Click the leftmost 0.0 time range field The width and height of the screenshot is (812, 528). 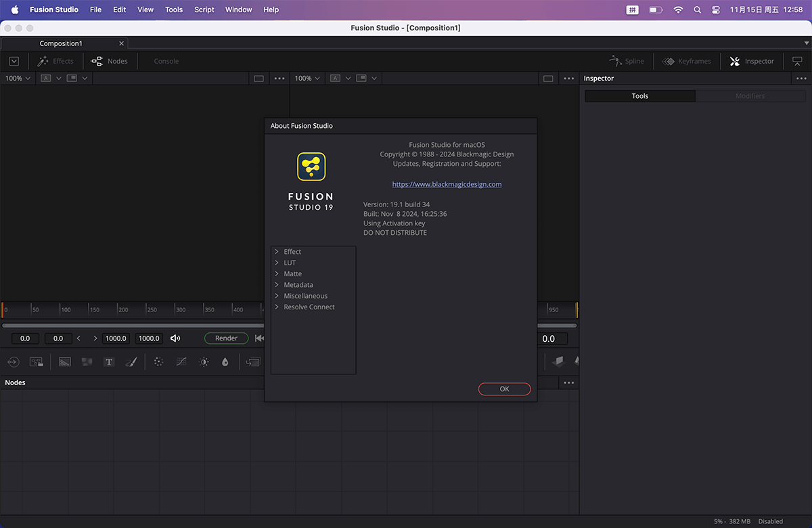[25, 338]
